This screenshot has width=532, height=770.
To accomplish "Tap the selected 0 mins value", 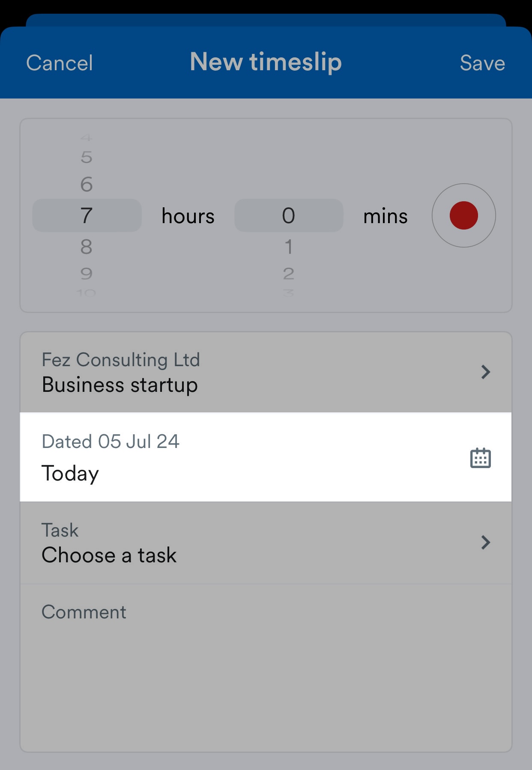I will point(289,215).
